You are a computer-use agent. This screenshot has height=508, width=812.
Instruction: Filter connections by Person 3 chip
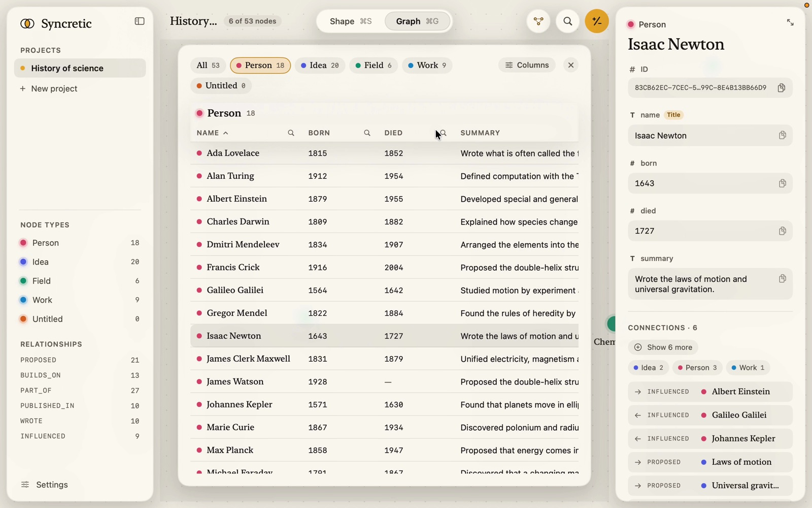point(698,368)
